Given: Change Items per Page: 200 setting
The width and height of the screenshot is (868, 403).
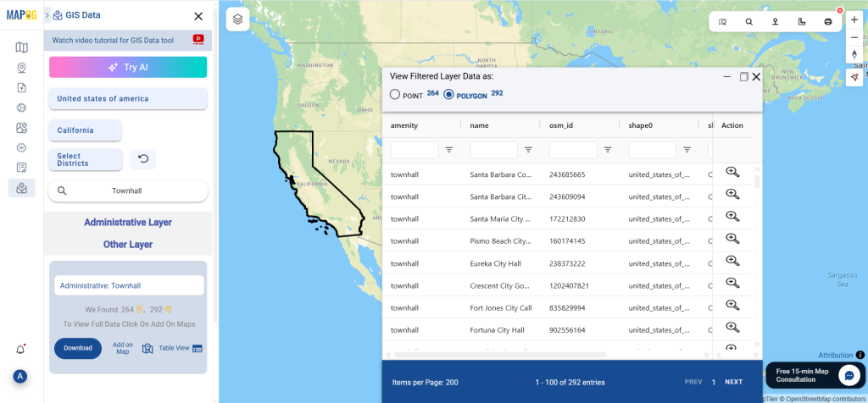Looking at the screenshot, I should pyautogui.click(x=426, y=382).
